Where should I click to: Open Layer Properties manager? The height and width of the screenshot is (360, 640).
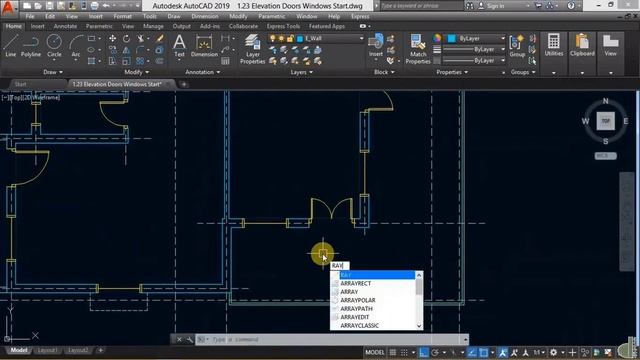(253, 49)
